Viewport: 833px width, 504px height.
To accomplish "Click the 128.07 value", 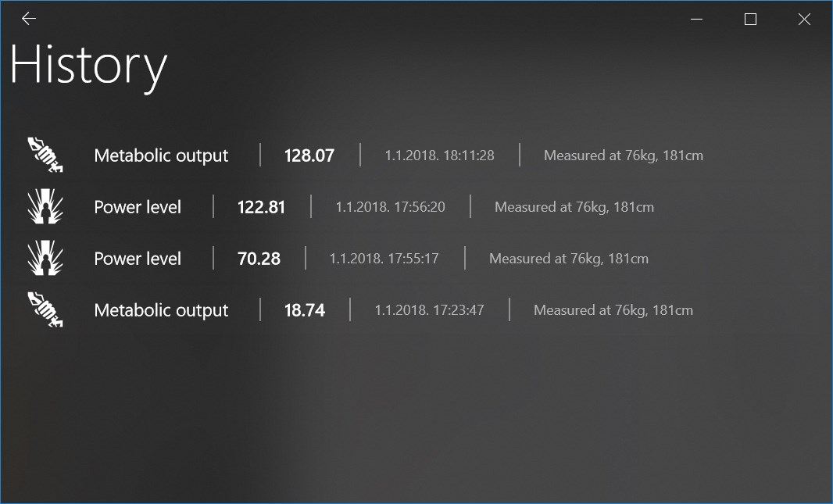I will tap(309, 155).
